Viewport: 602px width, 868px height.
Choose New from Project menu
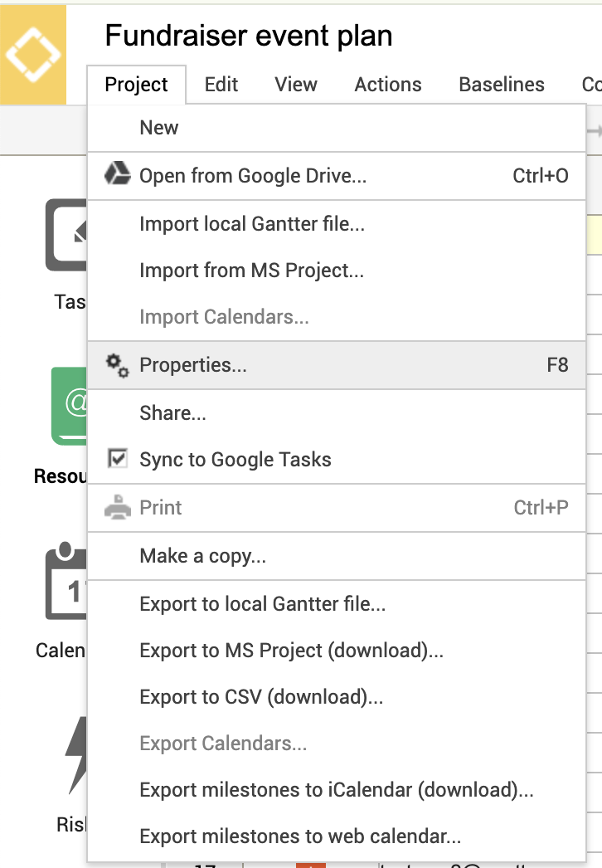tap(337, 128)
